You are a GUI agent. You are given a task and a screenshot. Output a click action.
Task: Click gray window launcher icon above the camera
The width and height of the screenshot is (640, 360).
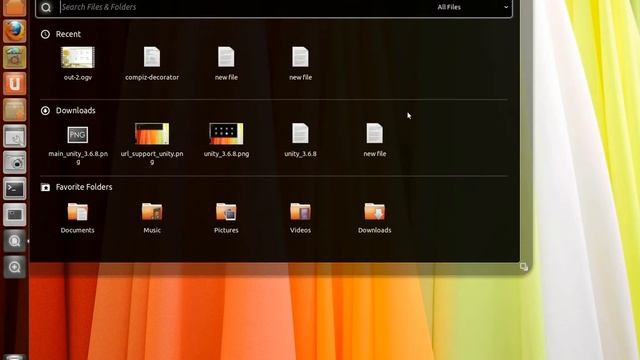coord(15,136)
